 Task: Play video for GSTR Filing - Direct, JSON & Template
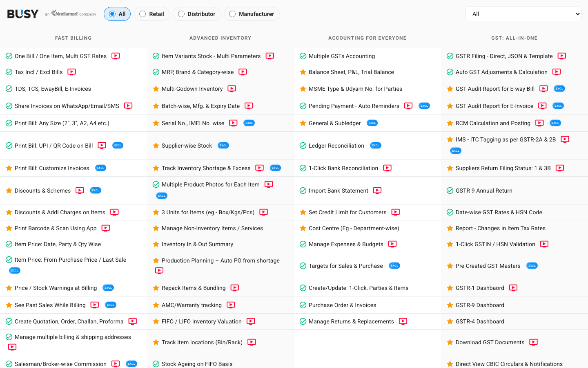point(562,56)
